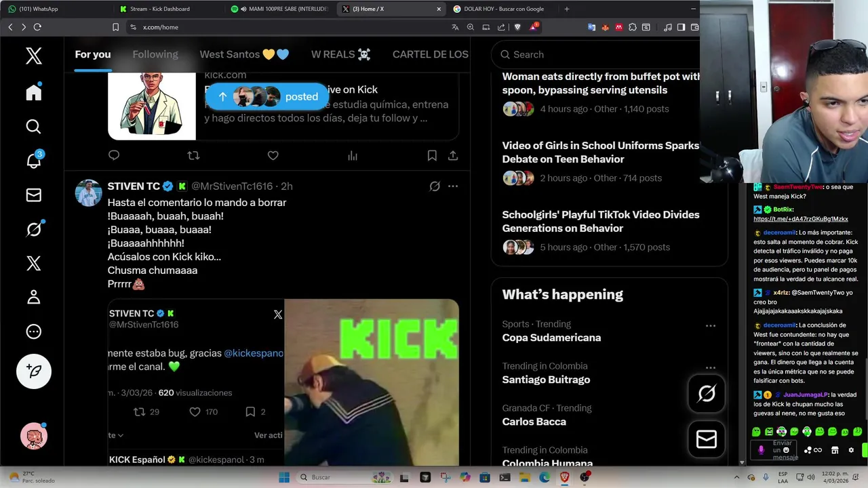Open floating Grok button at right
The width and height of the screenshot is (868, 488).
pyautogui.click(x=707, y=394)
